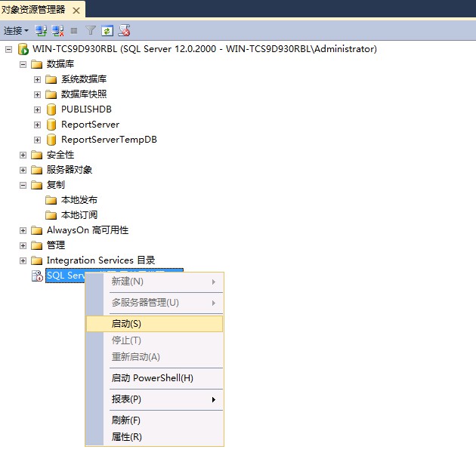The width and height of the screenshot is (476, 465).
Task: Select the 本地发布 folder item
Action: (x=79, y=200)
